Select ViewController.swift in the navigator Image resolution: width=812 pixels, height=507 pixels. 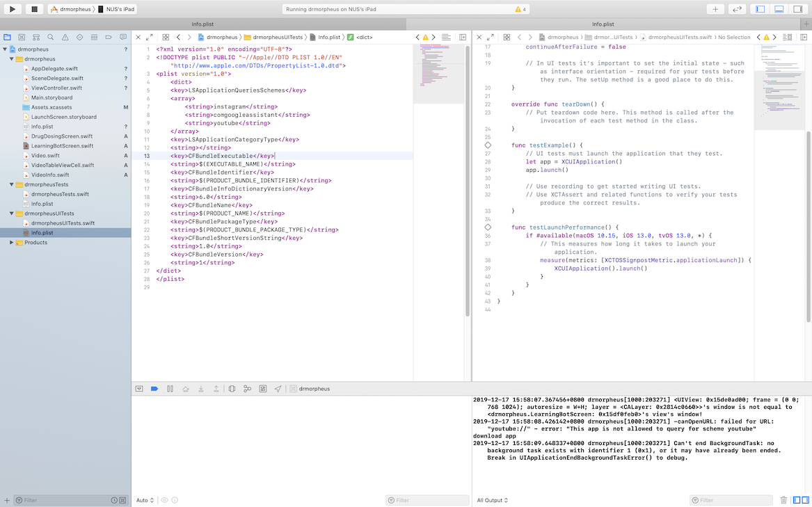tap(56, 88)
